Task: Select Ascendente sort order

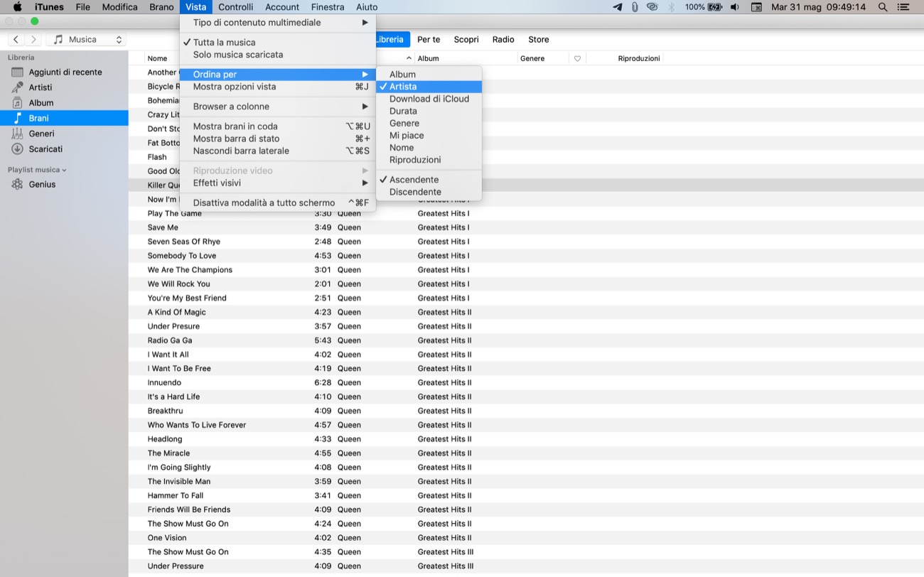Action: [429, 180]
